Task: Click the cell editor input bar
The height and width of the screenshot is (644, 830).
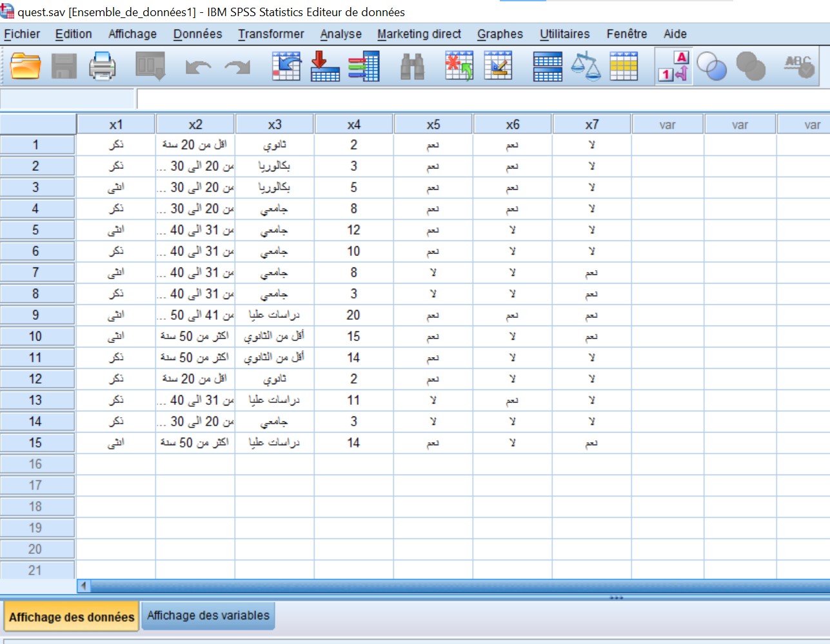Action: [483, 99]
